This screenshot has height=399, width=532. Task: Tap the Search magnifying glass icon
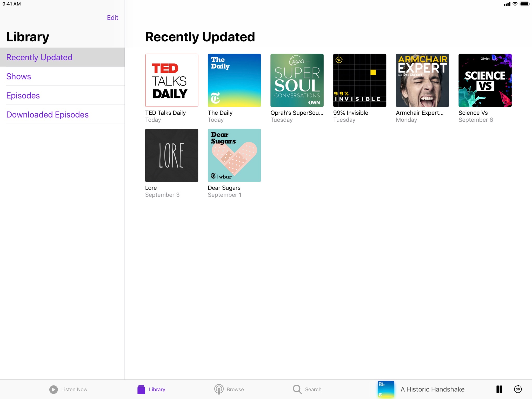297,389
